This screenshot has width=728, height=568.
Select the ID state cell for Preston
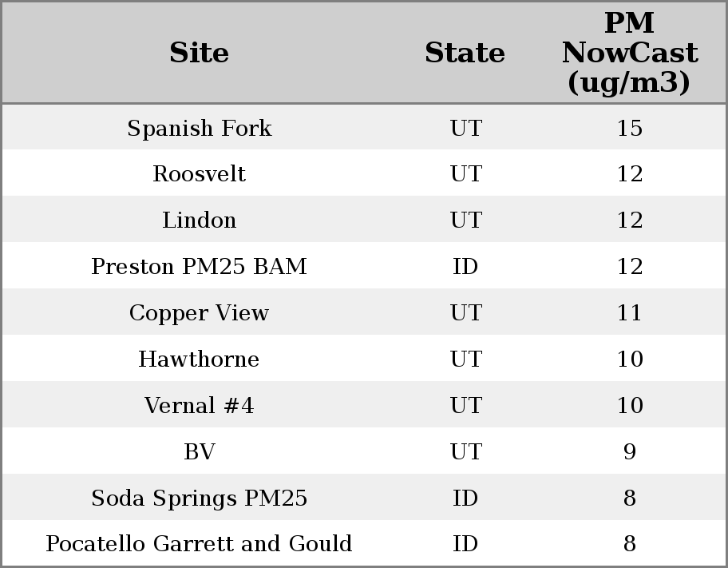pos(465,266)
